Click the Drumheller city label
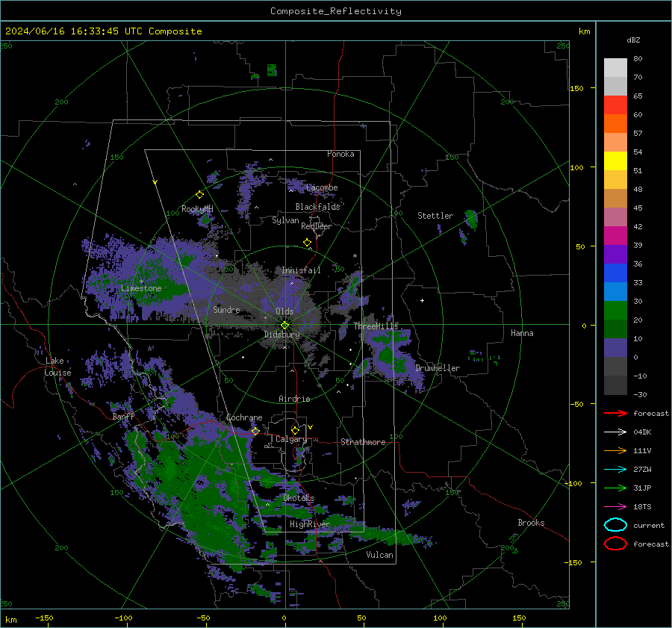Image resolution: width=672 pixels, height=628 pixels. [438, 368]
